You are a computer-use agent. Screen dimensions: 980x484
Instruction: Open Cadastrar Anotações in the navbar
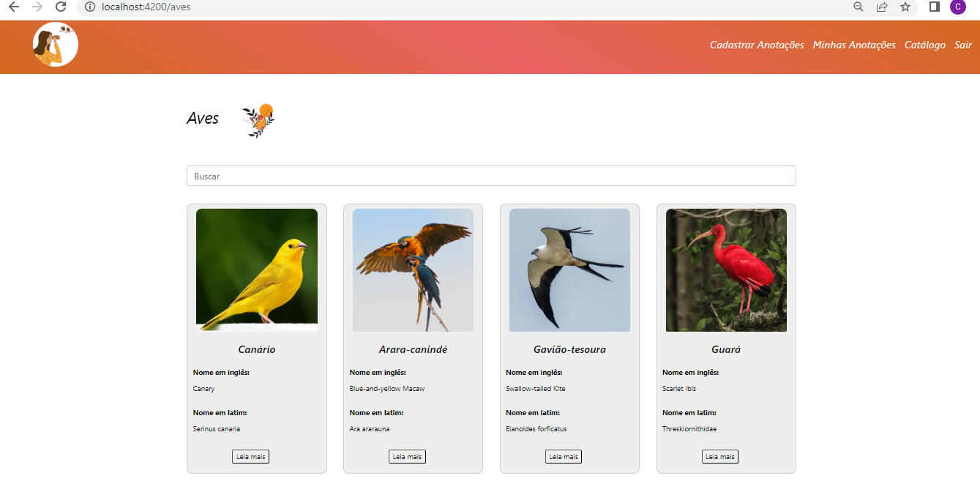(757, 45)
